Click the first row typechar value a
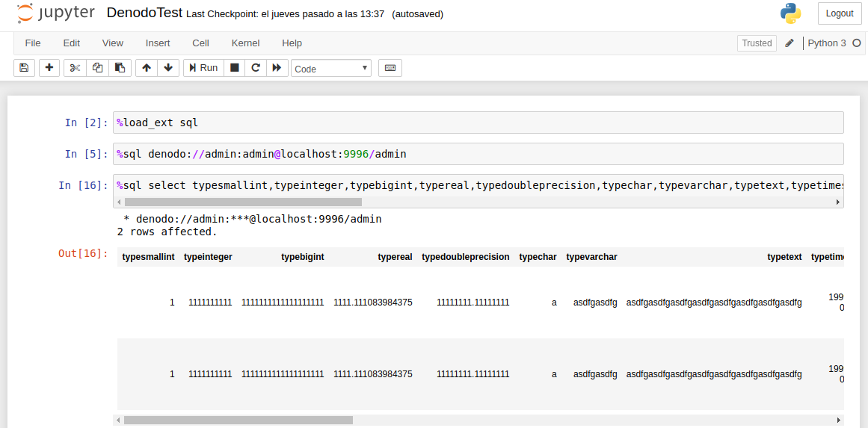The width and height of the screenshot is (868, 428). pos(554,303)
